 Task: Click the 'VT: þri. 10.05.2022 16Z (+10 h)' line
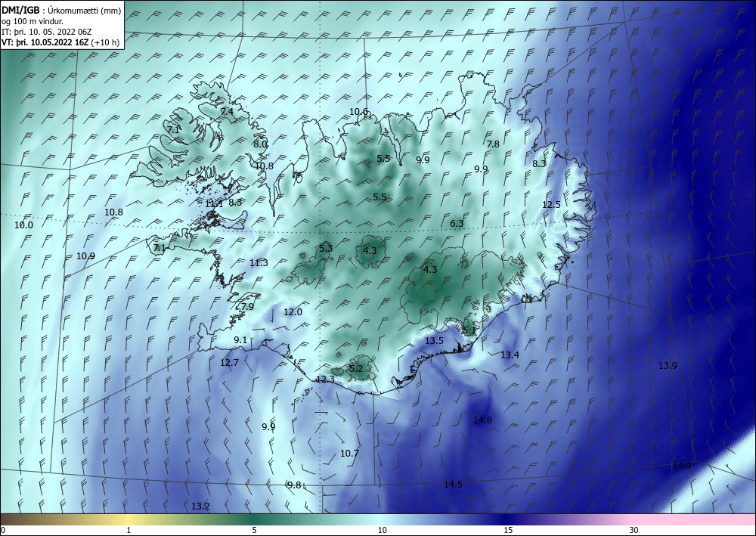point(60,42)
